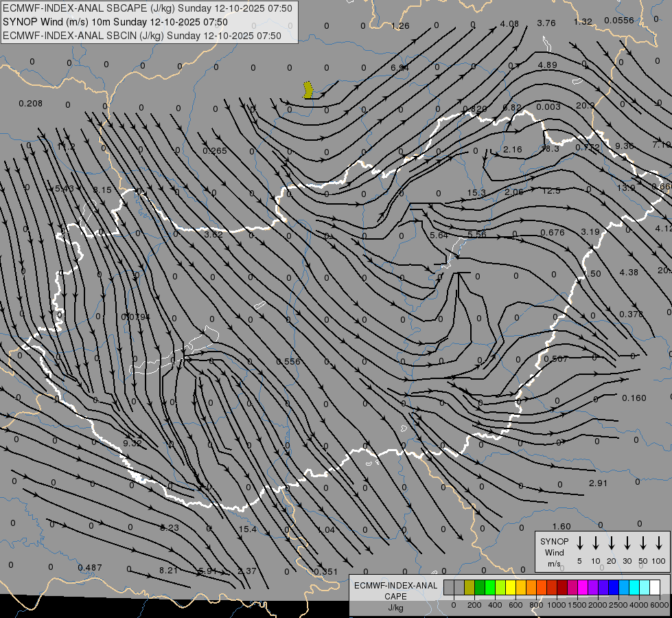This screenshot has width=672, height=618.
Task: Click the 5 m/s wind arrow in legend
Action: click(x=580, y=543)
